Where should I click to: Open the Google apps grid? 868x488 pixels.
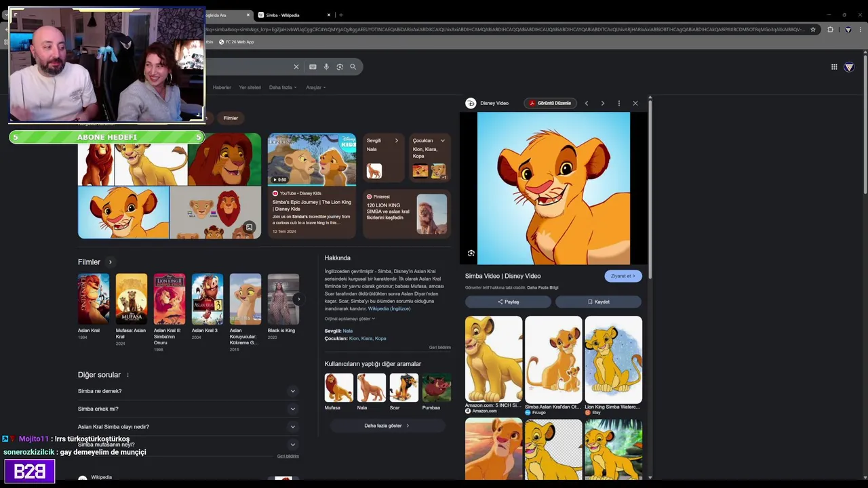coord(834,66)
